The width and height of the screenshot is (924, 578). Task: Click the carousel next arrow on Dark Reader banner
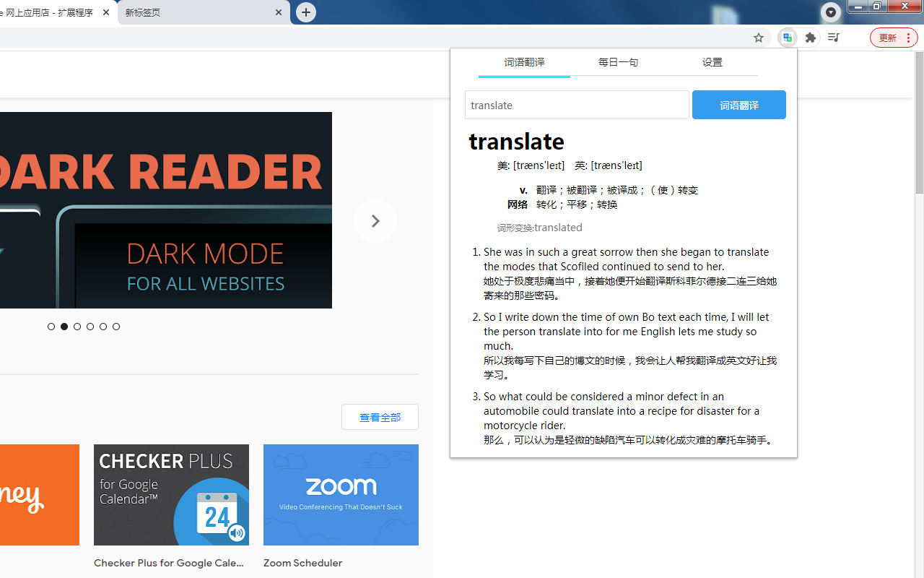click(x=375, y=221)
